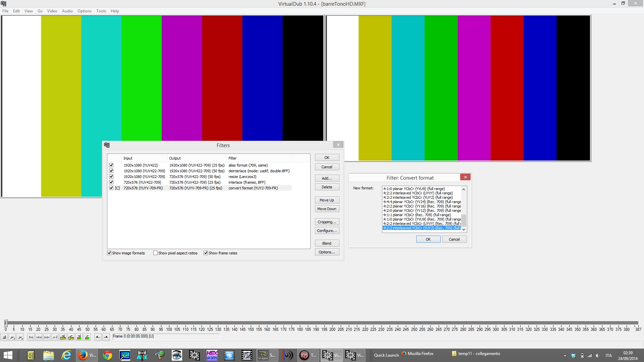Open the Tools menu

click(x=101, y=11)
